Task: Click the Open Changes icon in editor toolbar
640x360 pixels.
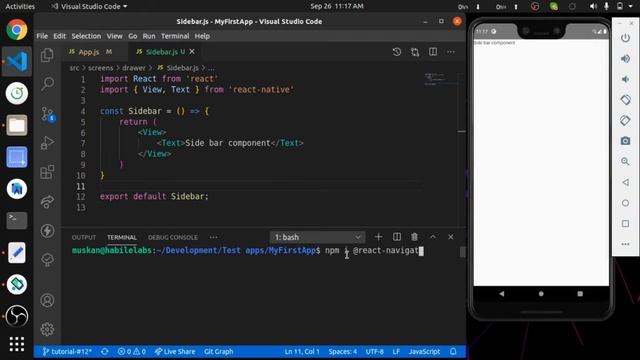Action: 415,52
